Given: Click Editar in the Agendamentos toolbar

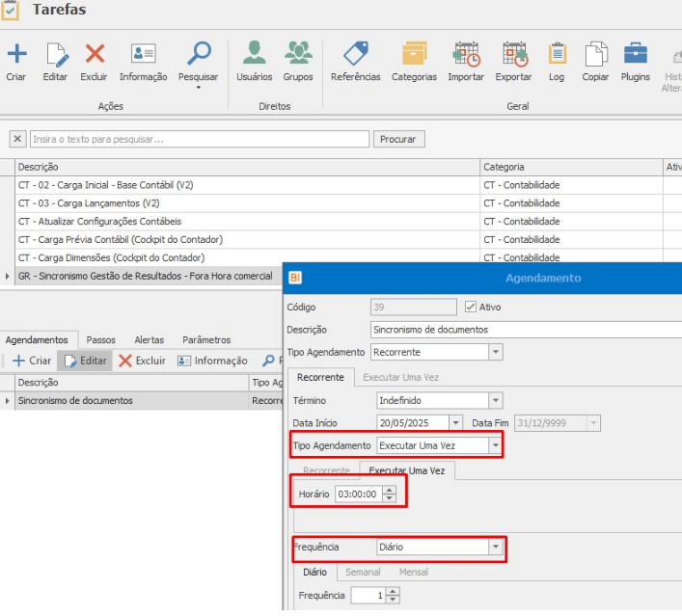Looking at the screenshot, I should [85, 361].
